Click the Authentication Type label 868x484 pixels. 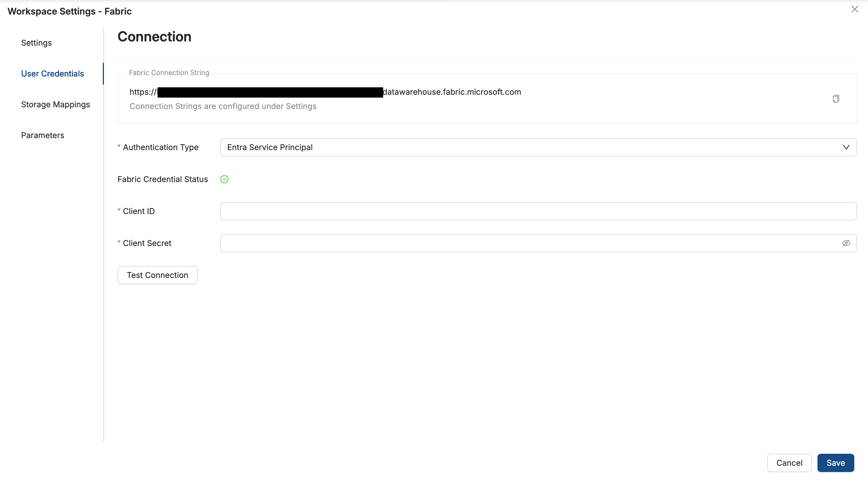pos(160,147)
